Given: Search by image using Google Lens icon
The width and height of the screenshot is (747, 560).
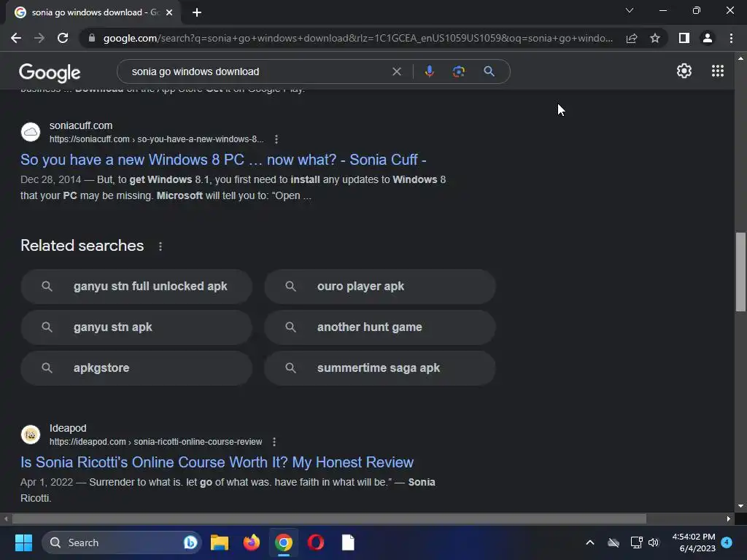Looking at the screenshot, I should coord(459,71).
